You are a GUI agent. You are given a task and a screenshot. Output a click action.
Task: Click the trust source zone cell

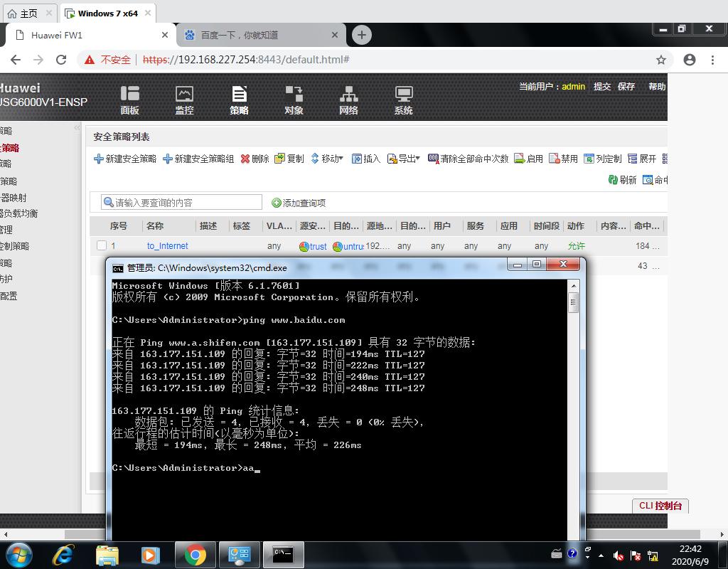(x=313, y=246)
